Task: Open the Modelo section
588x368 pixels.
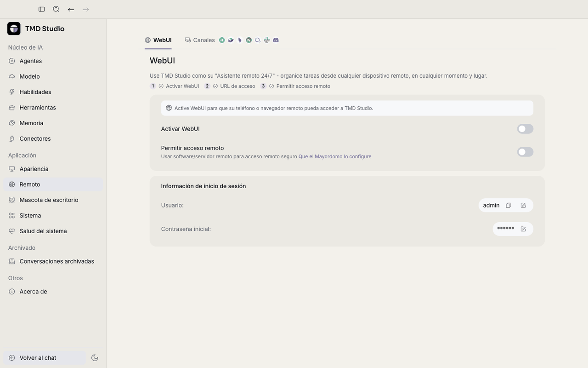Action: (53, 76)
